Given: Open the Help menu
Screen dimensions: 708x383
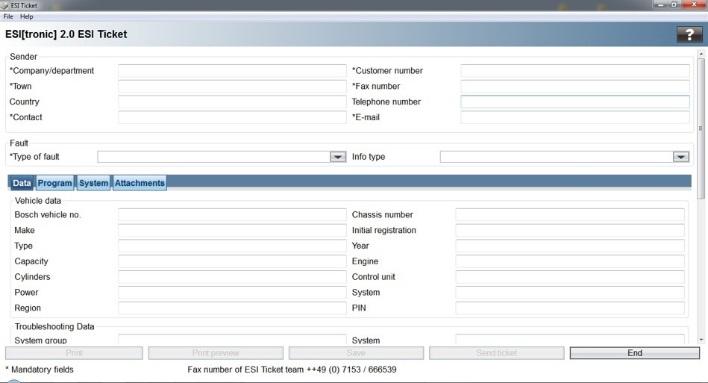Looking at the screenshot, I should click(x=27, y=17).
